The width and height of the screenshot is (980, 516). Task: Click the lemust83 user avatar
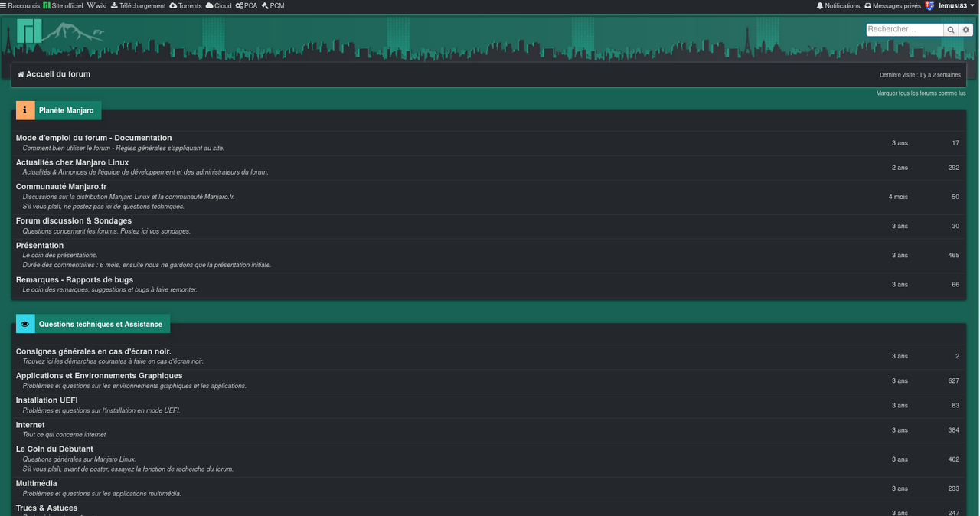[x=929, y=5]
